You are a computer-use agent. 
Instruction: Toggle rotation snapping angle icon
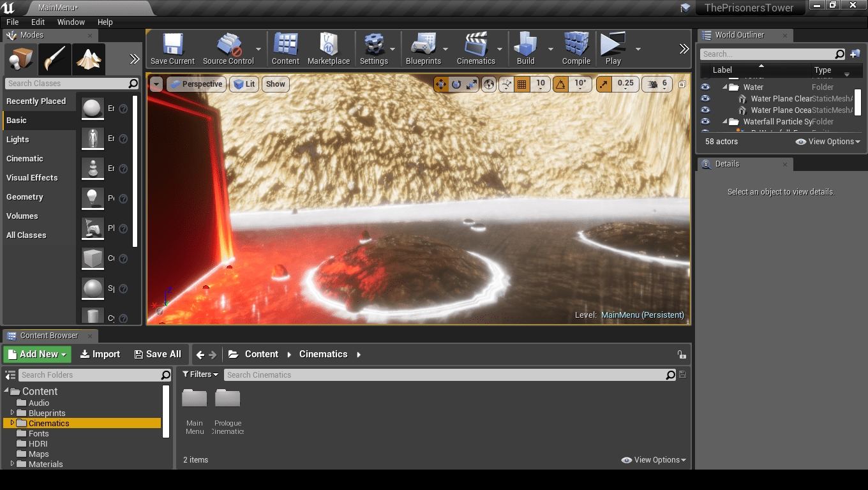tap(560, 84)
